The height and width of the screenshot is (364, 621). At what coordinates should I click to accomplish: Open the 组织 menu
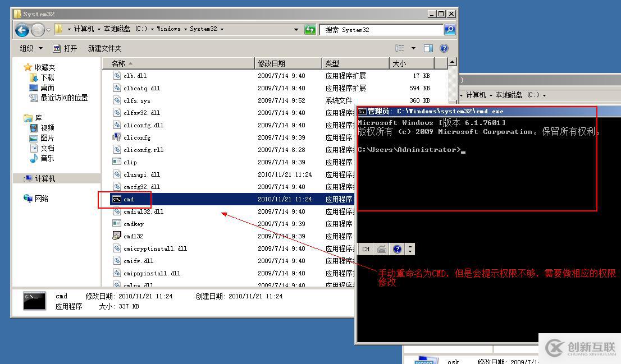tap(31, 48)
